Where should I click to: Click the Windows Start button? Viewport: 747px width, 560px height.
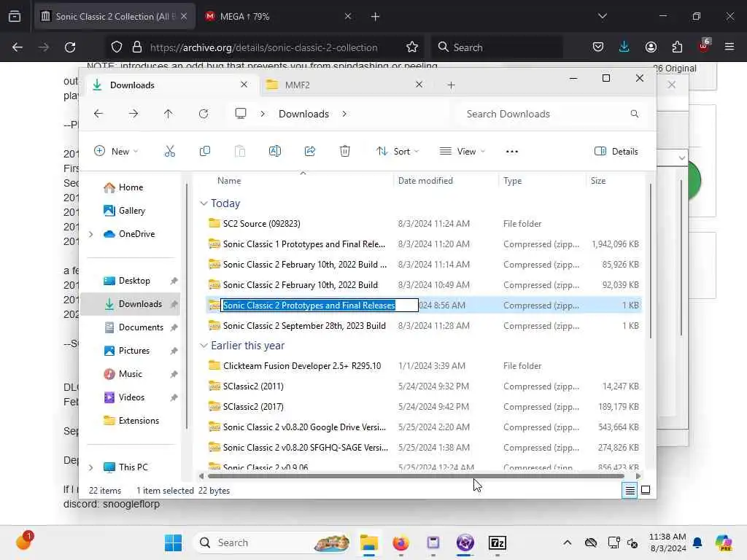point(173,542)
